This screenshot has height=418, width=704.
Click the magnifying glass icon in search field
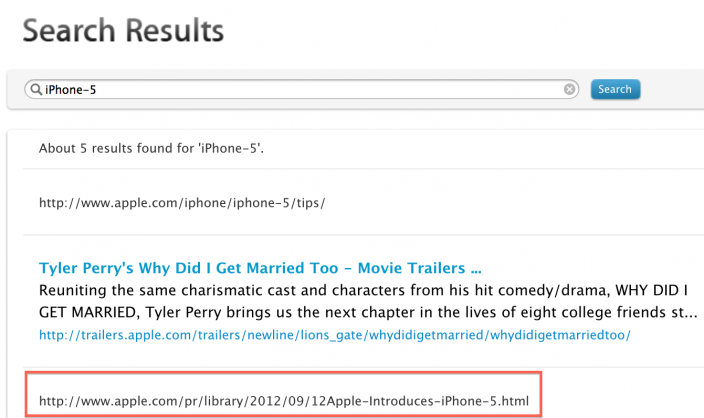pyautogui.click(x=36, y=89)
